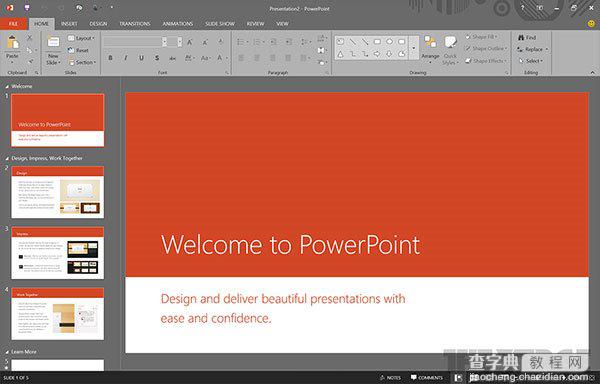Screen dimensions: 600x384
Task: Toggle Bold formatting
Action: [x=111, y=58]
